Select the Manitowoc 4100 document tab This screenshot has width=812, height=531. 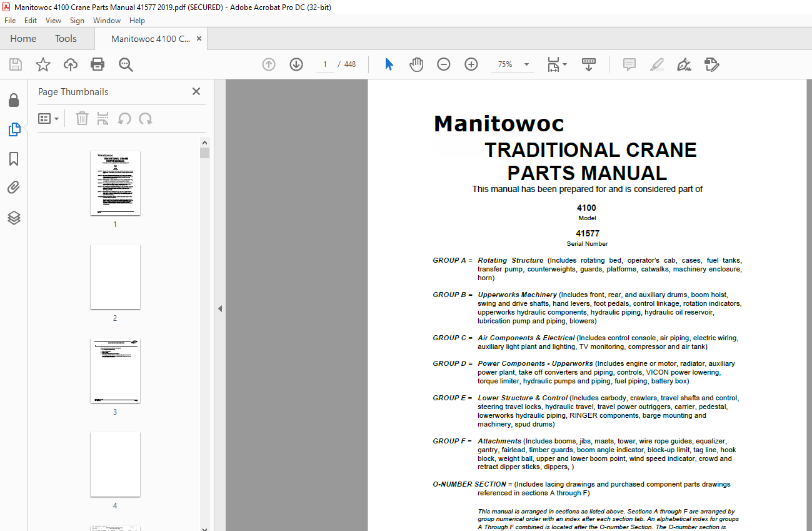(151, 39)
